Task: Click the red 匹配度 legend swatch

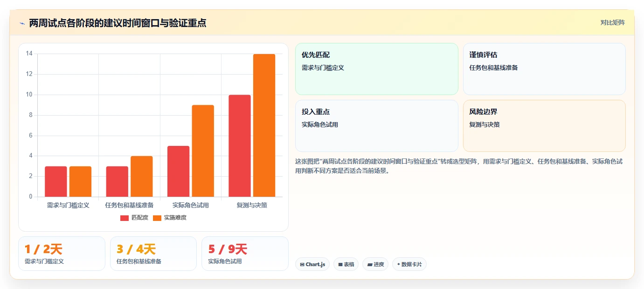Action: coord(125,218)
